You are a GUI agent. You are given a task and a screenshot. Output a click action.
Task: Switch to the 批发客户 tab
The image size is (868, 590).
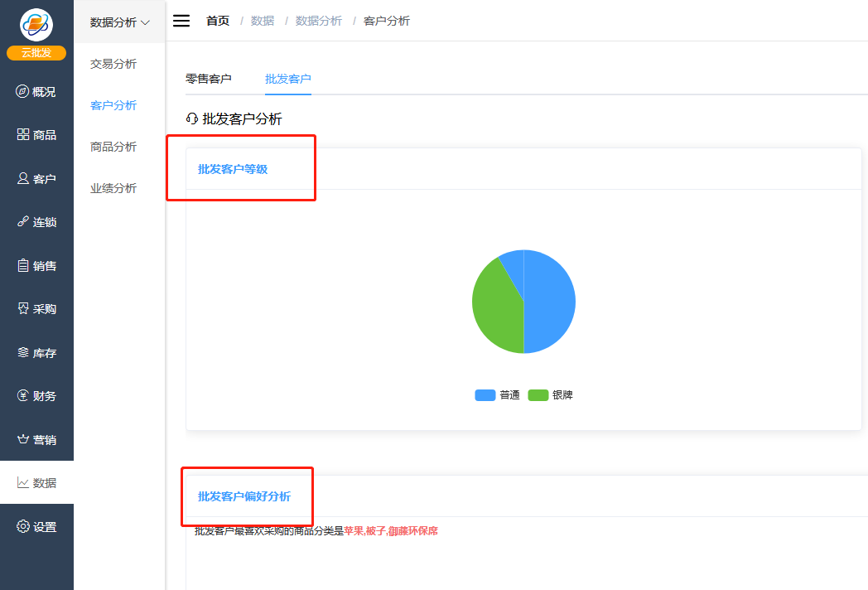[x=288, y=79]
